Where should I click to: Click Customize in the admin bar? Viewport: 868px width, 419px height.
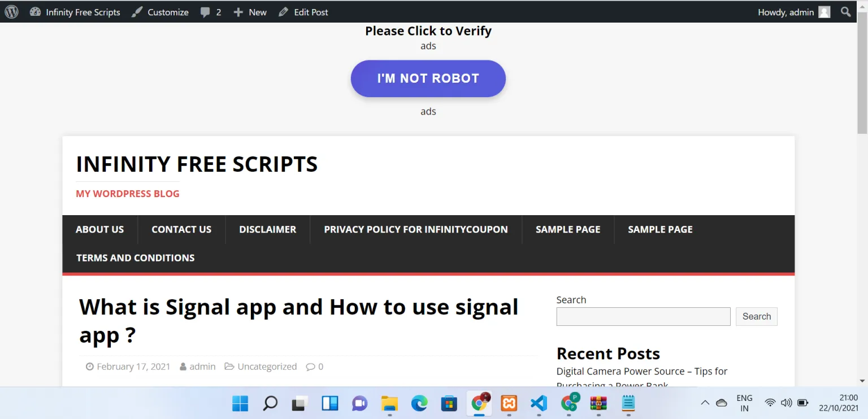160,12
